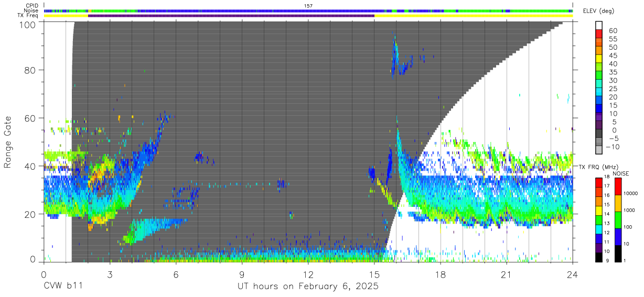
Task: Click the x-axis tick label '18'
Action: 440,274
